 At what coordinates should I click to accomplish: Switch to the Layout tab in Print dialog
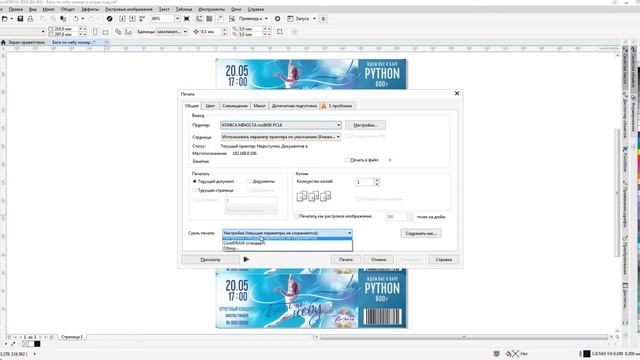[x=259, y=106]
